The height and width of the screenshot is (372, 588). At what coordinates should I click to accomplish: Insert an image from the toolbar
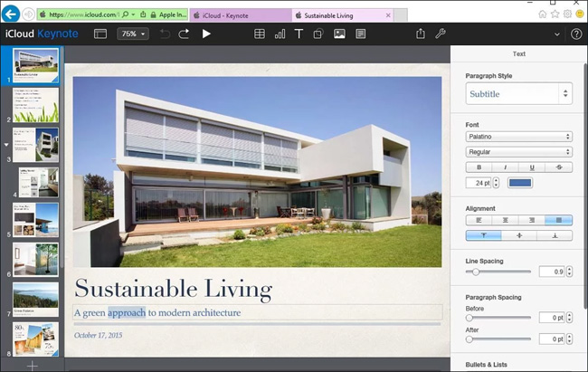[339, 33]
